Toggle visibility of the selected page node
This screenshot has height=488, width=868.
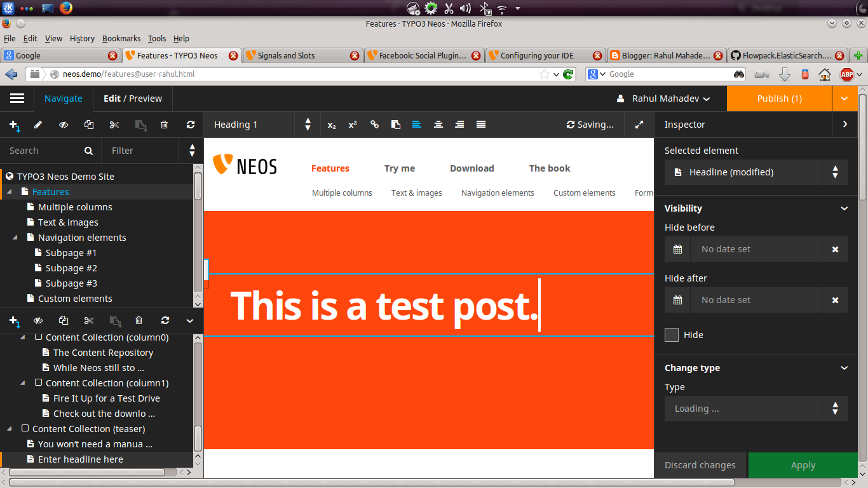click(64, 125)
